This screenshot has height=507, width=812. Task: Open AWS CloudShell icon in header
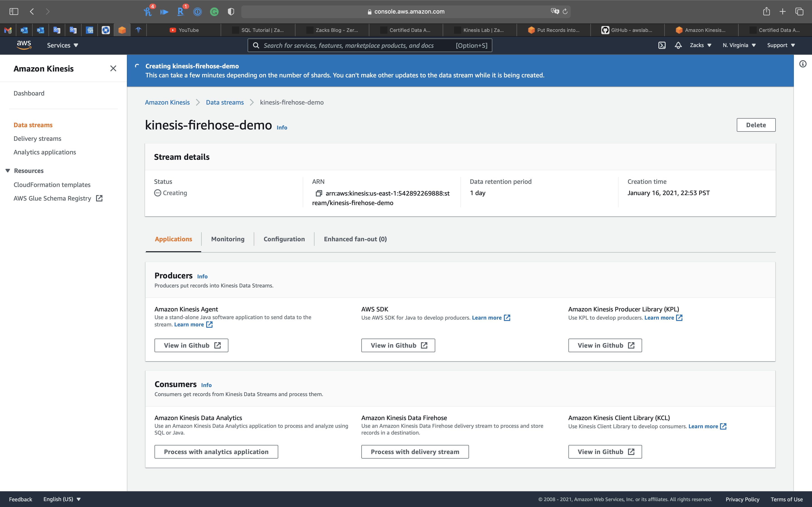(662, 45)
